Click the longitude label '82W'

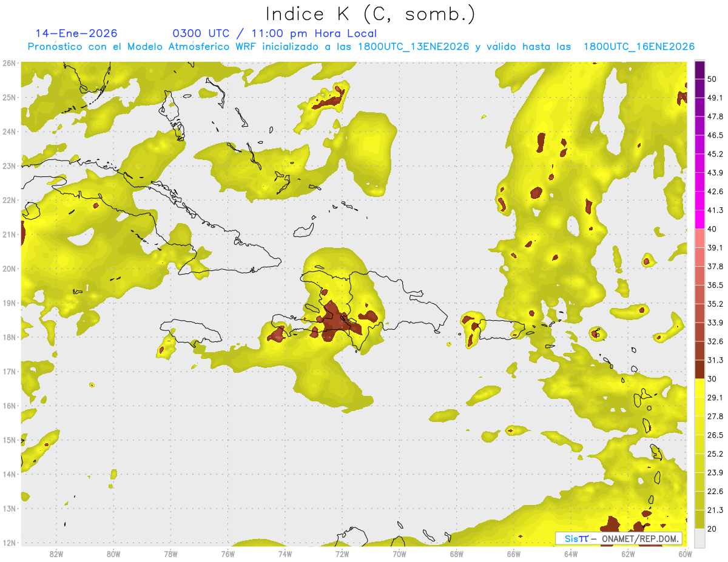point(56,554)
